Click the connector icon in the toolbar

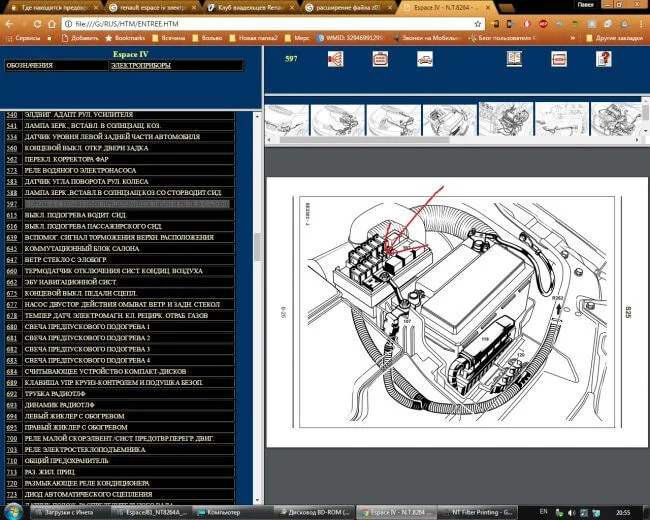(380, 59)
